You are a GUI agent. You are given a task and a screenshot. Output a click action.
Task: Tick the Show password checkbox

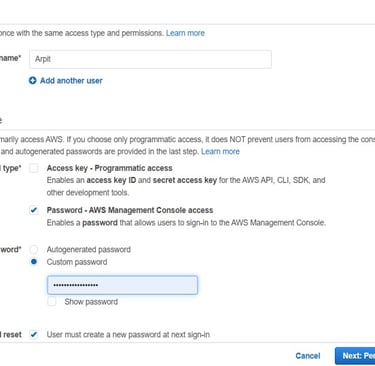52,302
